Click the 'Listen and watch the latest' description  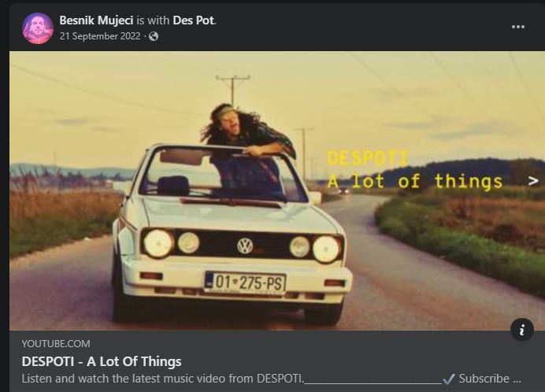click(x=163, y=379)
